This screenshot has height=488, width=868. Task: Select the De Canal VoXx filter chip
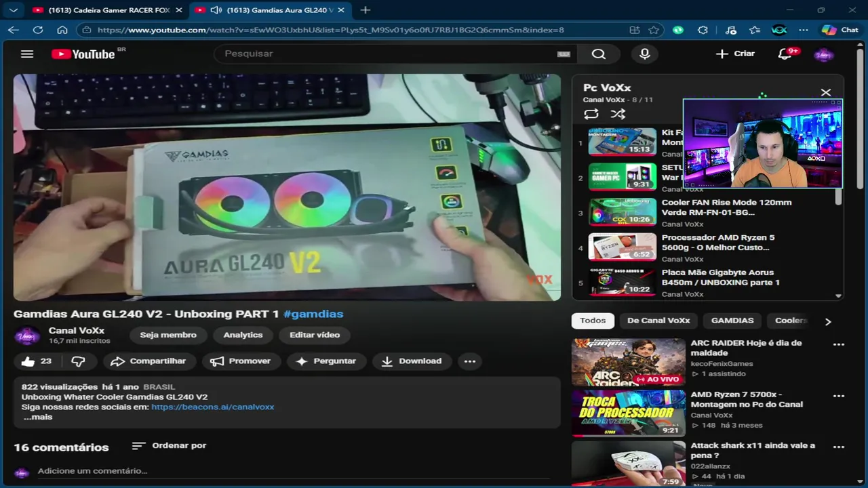click(658, 321)
